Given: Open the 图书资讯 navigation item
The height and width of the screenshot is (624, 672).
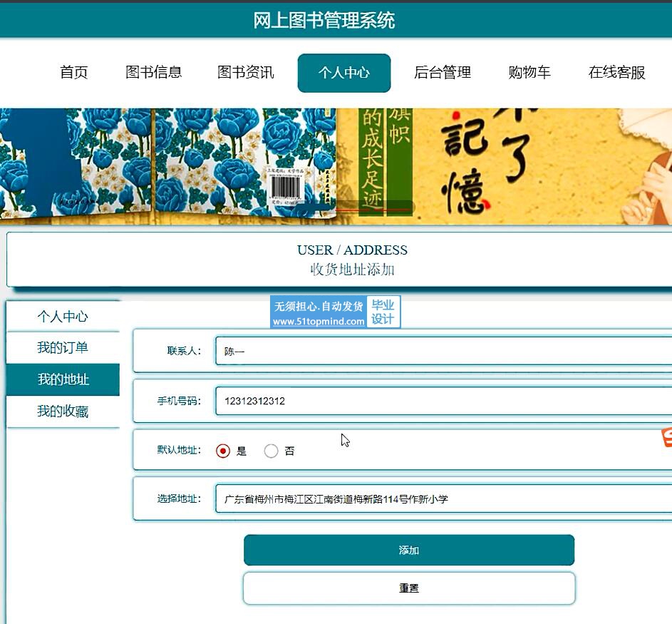Looking at the screenshot, I should point(246,72).
